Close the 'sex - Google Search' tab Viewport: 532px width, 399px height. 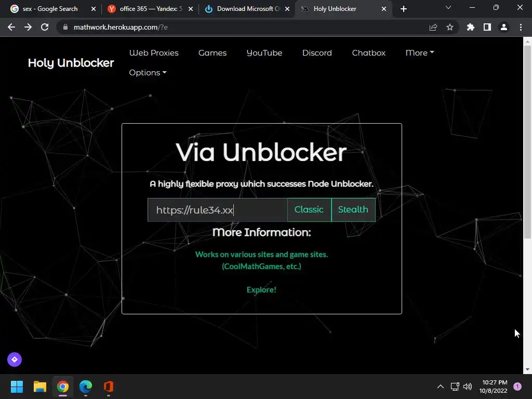[x=94, y=9]
